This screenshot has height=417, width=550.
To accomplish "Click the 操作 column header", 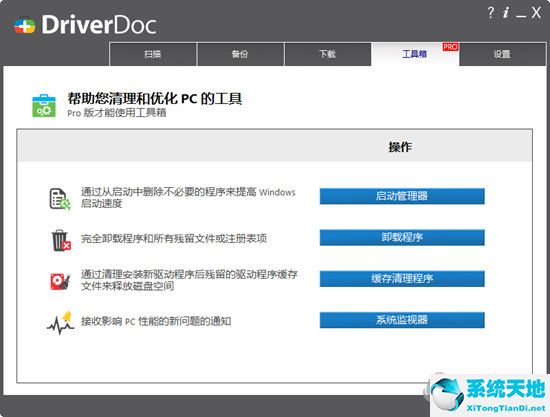I will click(400, 147).
